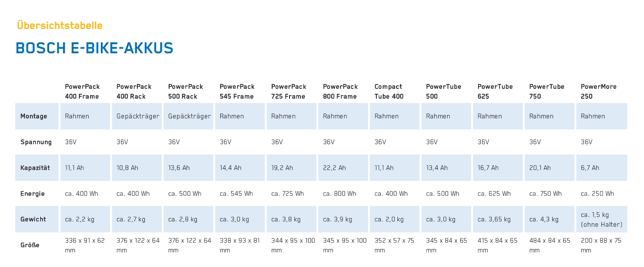
Task: Click the 484 x 84 x 65 size cell
Action: tap(550, 245)
